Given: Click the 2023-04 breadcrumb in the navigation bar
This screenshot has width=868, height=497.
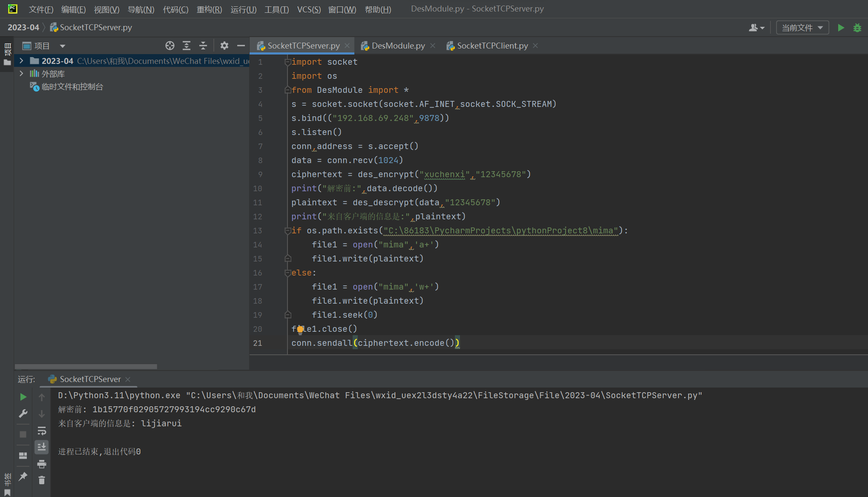Looking at the screenshot, I should click(23, 27).
